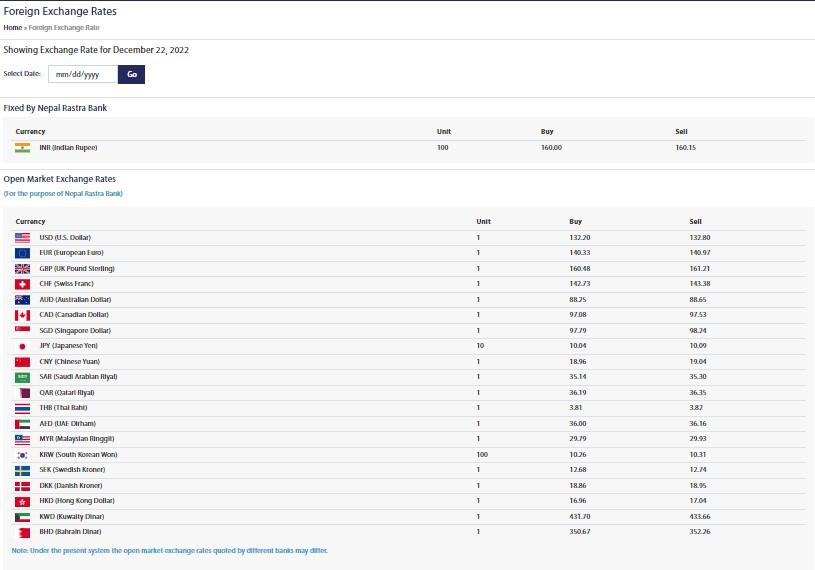Click the European Euro flag icon
This screenshot has width=815, height=570.
click(x=22, y=253)
